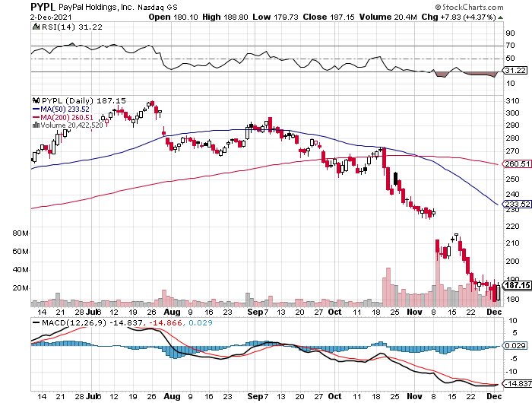Click the Aug label under the volume bars
This screenshot has height=403, width=532.
[x=172, y=312]
